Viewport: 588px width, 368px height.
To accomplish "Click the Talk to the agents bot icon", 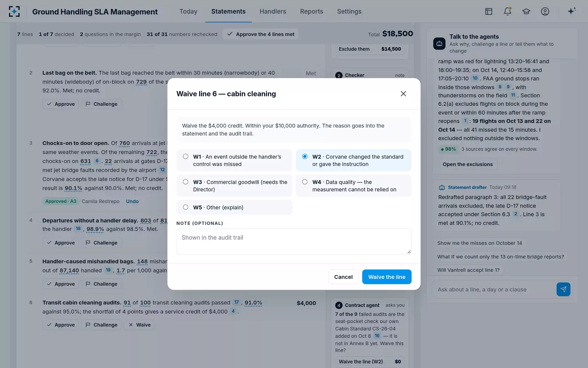I will click(439, 43).
